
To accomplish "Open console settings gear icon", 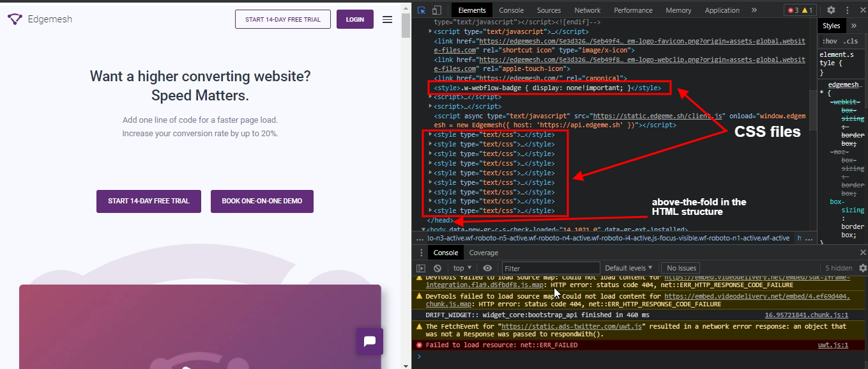I will click(863, 268).
